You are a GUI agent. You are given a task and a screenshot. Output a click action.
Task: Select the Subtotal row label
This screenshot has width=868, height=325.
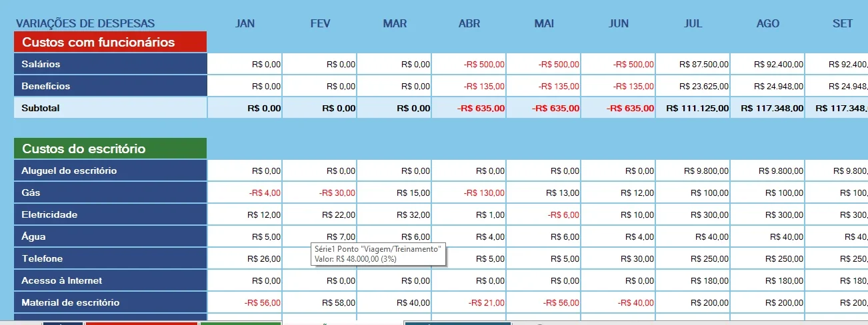[x=110, y=107]
